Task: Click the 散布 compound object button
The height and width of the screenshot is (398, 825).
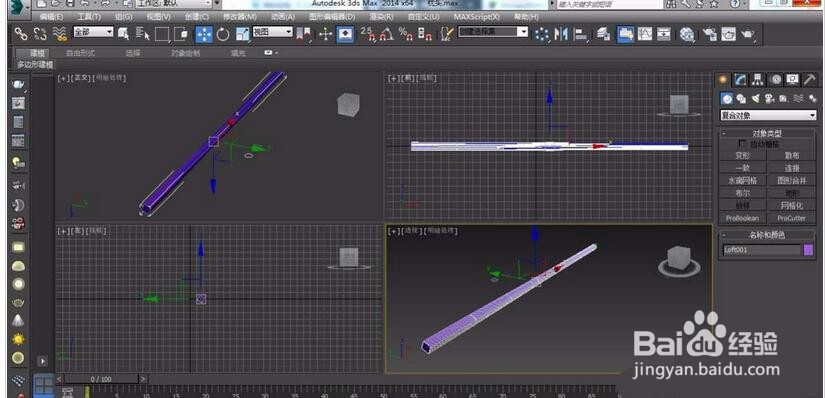Action: point(791,155)
